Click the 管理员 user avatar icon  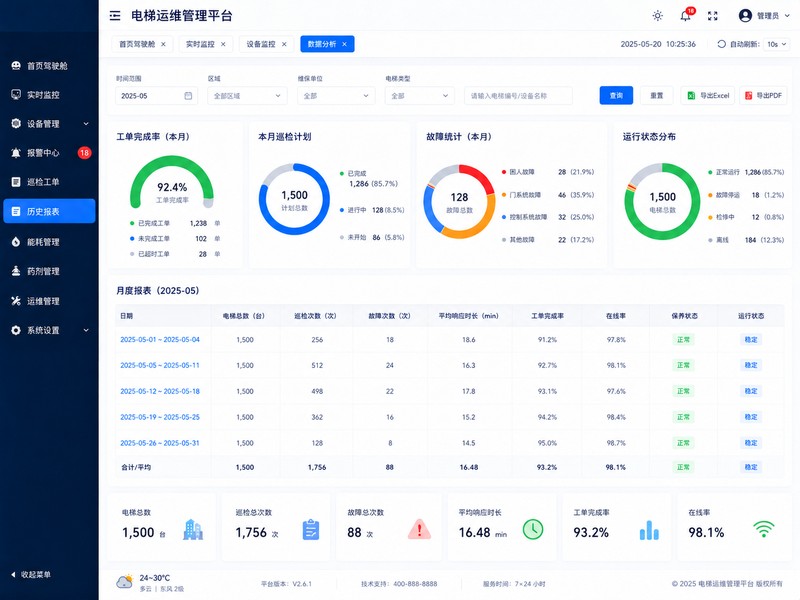(x=745, y=16)
